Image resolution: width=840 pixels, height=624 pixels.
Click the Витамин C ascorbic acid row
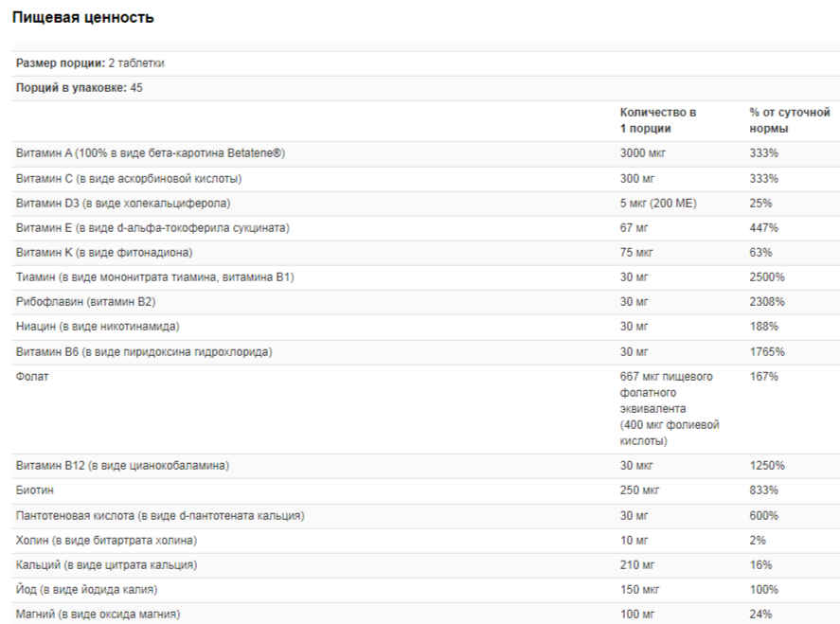[x=426, y=179]
